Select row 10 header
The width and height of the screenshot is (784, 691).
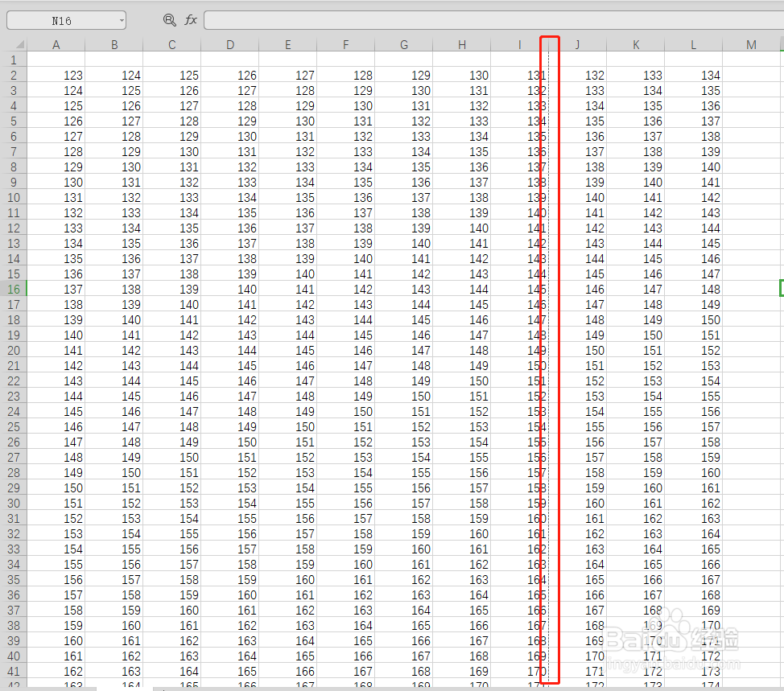point(14,198)
